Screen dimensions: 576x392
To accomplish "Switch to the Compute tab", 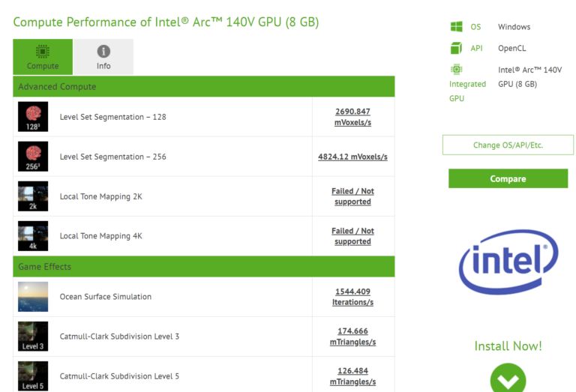I will tap(43, 57).
